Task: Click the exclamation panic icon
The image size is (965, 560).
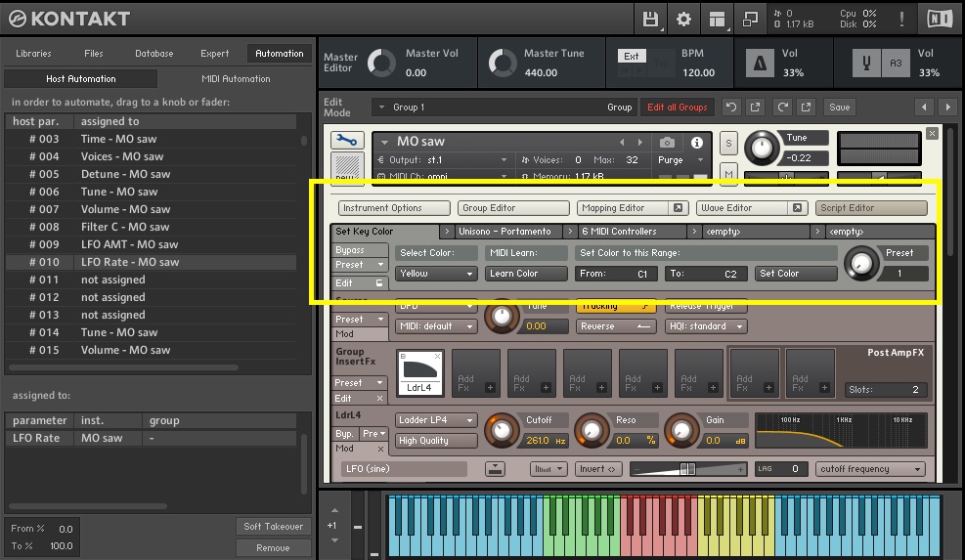Action: [x=901, y=19]
